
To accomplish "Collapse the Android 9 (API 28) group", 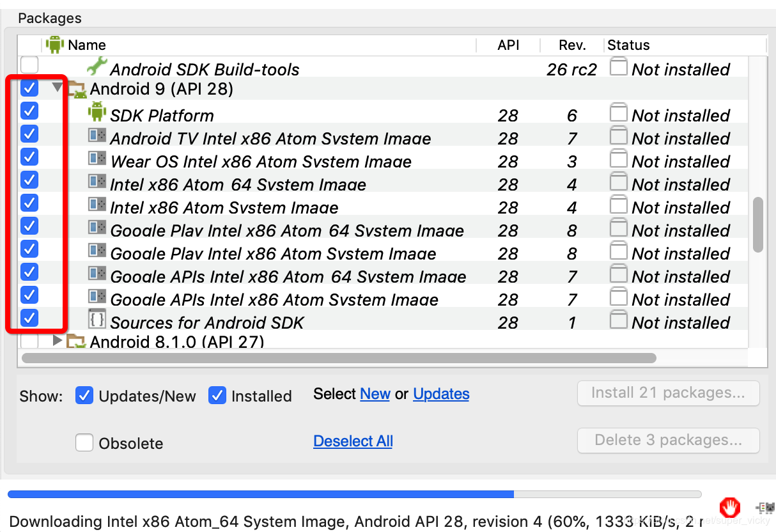I will pyautogui.click(x=58, y=86).
